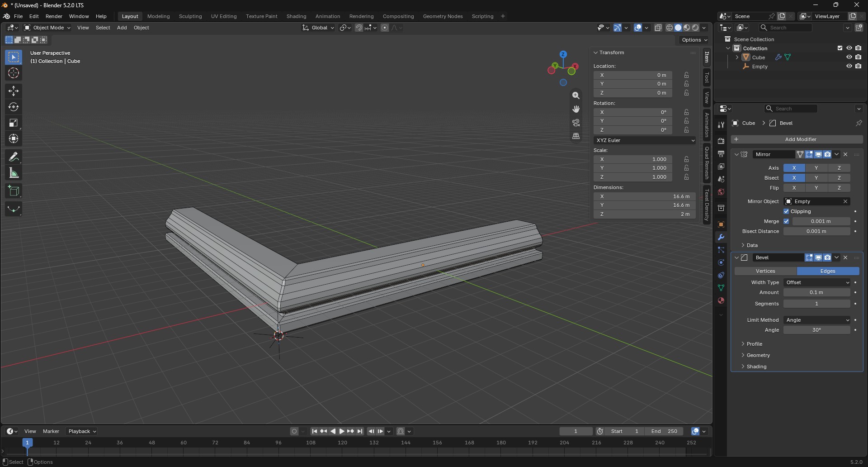Open the Add menu in viewport header

pyautogui.click(x=122, y=28)
